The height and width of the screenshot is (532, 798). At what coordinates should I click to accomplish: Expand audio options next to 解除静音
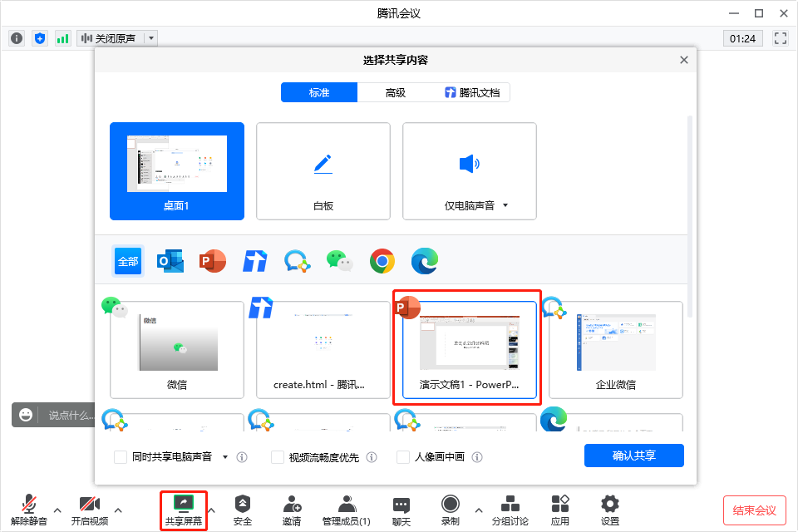[57, 510]
